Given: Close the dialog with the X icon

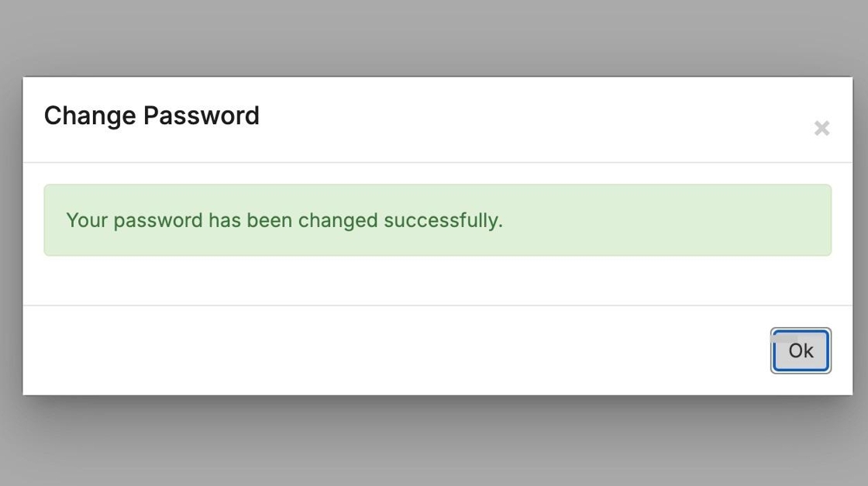Looking at the screenshot, I should [x=821, y=128].
